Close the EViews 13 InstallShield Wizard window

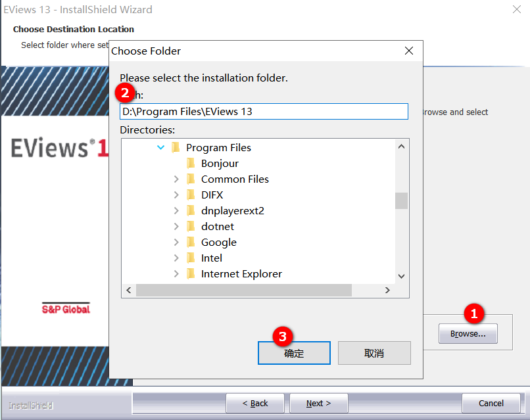(517, 9)
